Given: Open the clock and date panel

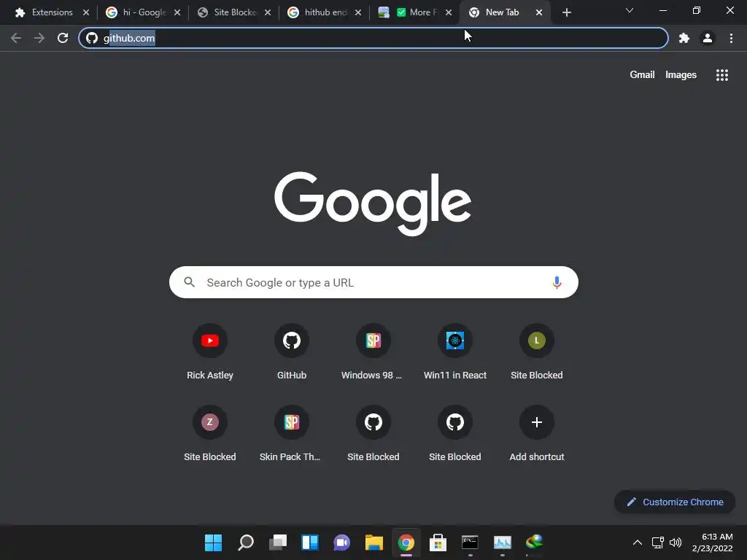Looking at the screenshot, I should pos(712,542).
